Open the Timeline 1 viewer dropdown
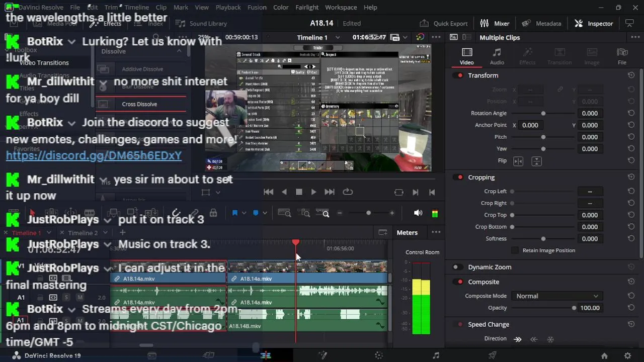Screen dimensions: 644x362 [338, 37]
